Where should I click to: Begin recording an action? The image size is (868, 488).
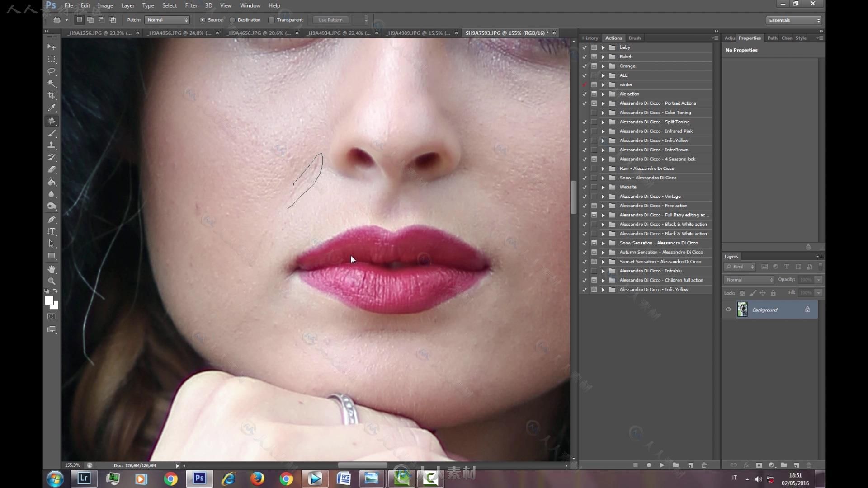coord(649,465)
